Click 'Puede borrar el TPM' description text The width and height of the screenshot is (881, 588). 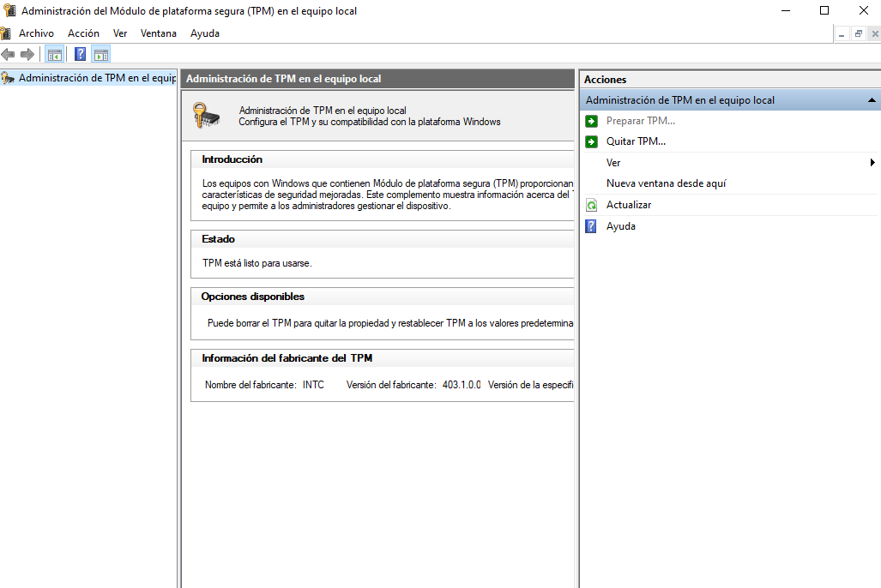click(x=390, y=323)
